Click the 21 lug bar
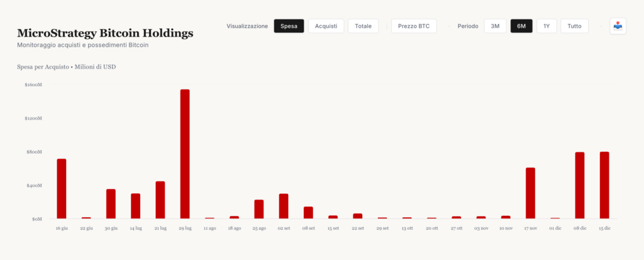Viewport: 644px width, 260px height. point(160,200)
